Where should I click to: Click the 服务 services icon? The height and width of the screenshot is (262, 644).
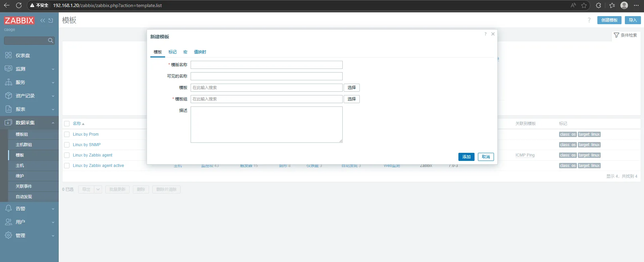tap(8, 82)
